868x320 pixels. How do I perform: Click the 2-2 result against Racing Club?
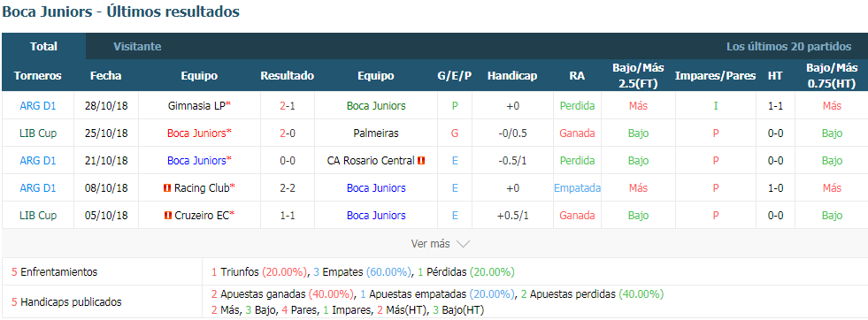point(288,188)
